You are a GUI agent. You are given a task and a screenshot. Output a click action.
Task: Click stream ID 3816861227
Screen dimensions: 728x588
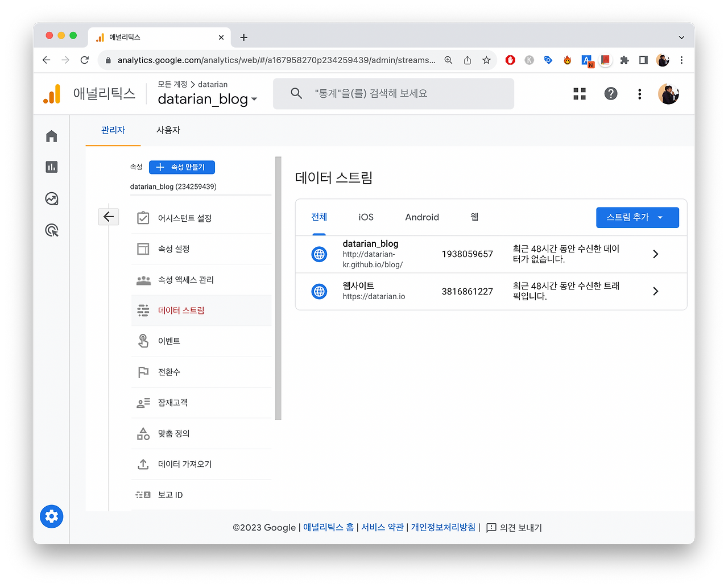(468, 292)
